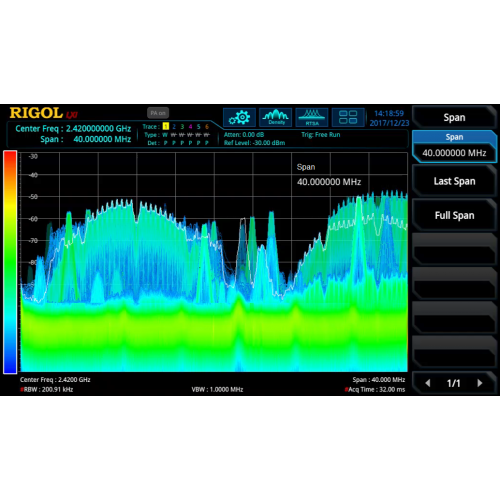The height and width of the screenshot is (500, 500).
Task: Click the 14:18:59 date and time display
Action: [x=389, y=118]
